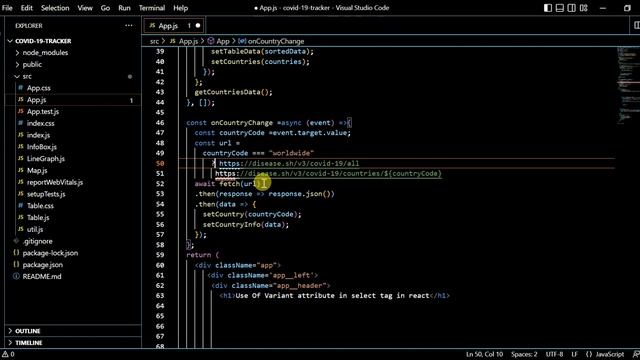The image size is (640, 360).
Task: Click unsaved dot on App.js tab
Action: point(198,25)
